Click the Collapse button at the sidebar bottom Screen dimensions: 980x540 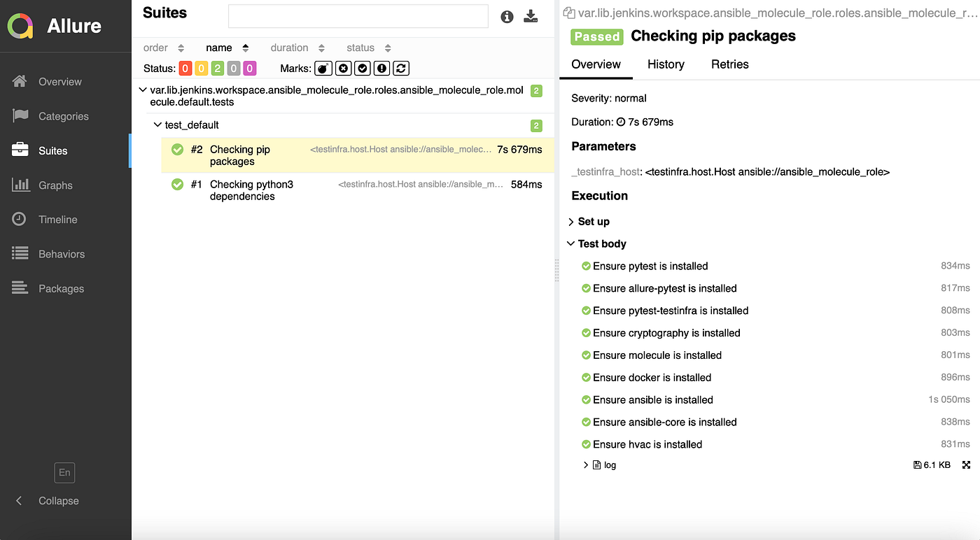[49, 501]
